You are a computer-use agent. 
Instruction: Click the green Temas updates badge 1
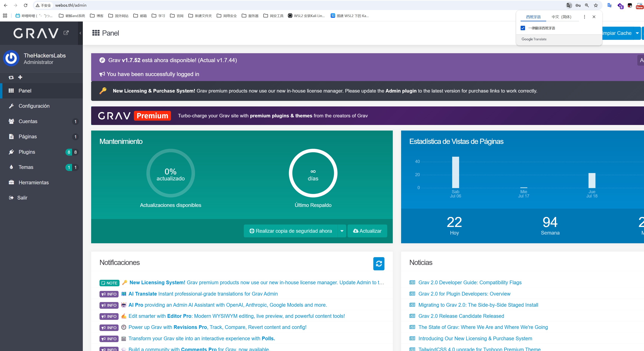[69, 167]
